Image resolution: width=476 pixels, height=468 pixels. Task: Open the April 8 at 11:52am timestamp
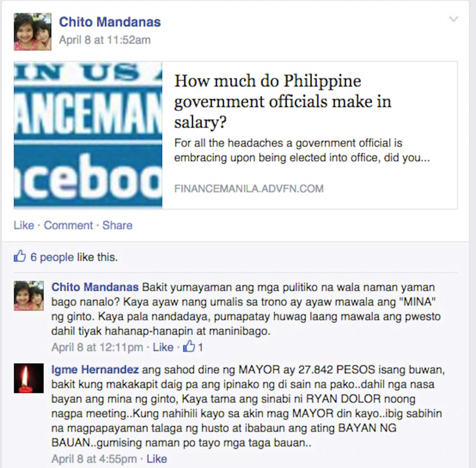click(105, 40)
